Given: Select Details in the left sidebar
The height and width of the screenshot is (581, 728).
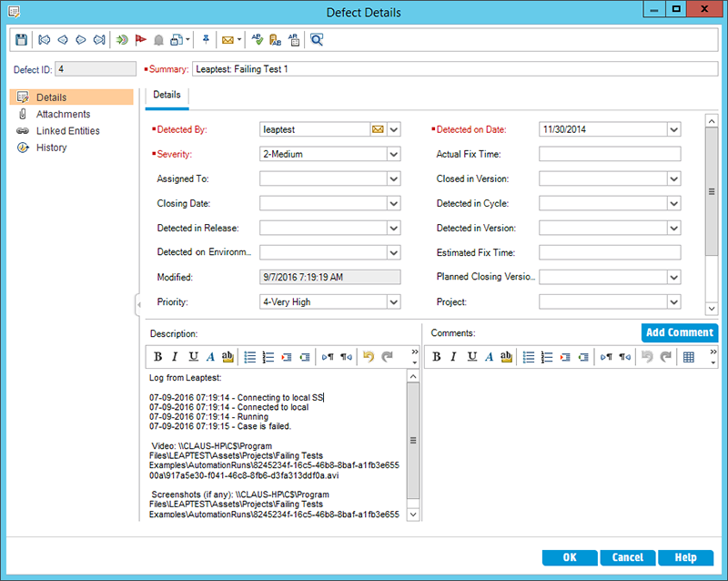Looking at the screenshot, I should [x=72, y=97].
